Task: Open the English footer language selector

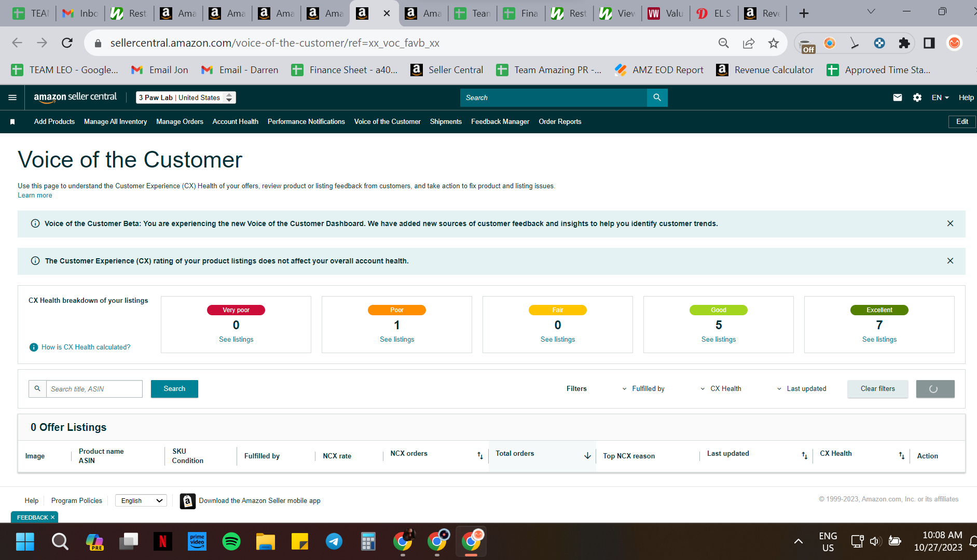Action: [x=141, y=501]
